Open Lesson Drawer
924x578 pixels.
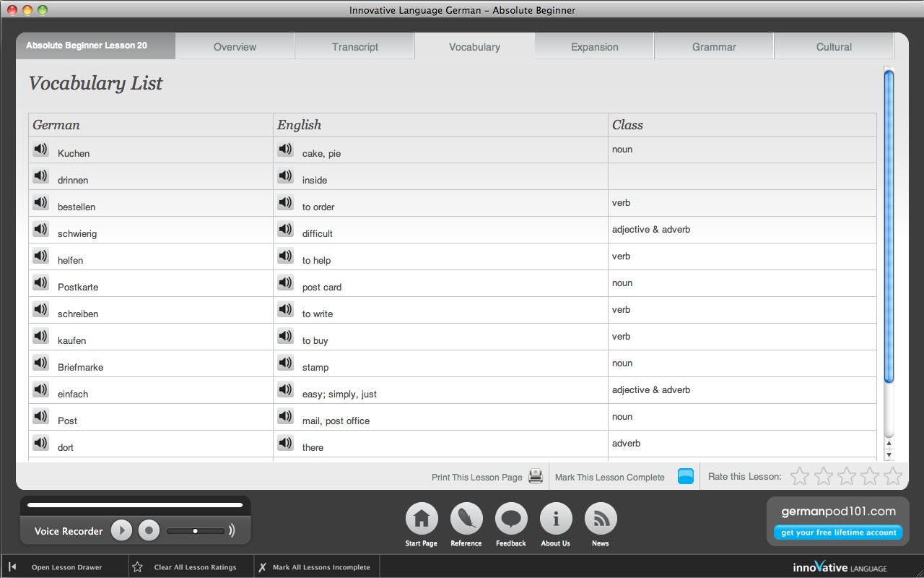[x=66, y=567]
